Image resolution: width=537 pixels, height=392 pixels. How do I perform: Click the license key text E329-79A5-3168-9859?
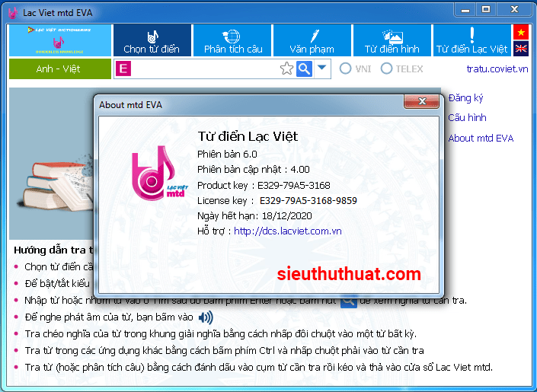[308, 201]
